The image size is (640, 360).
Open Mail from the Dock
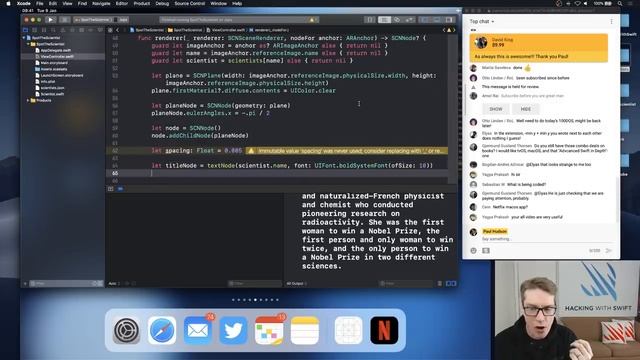pos(198,331)
